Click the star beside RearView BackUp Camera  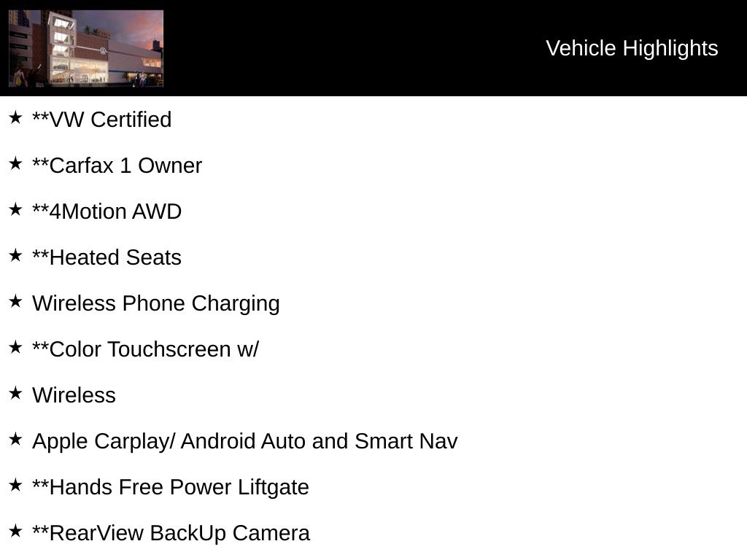coord(15,531)
